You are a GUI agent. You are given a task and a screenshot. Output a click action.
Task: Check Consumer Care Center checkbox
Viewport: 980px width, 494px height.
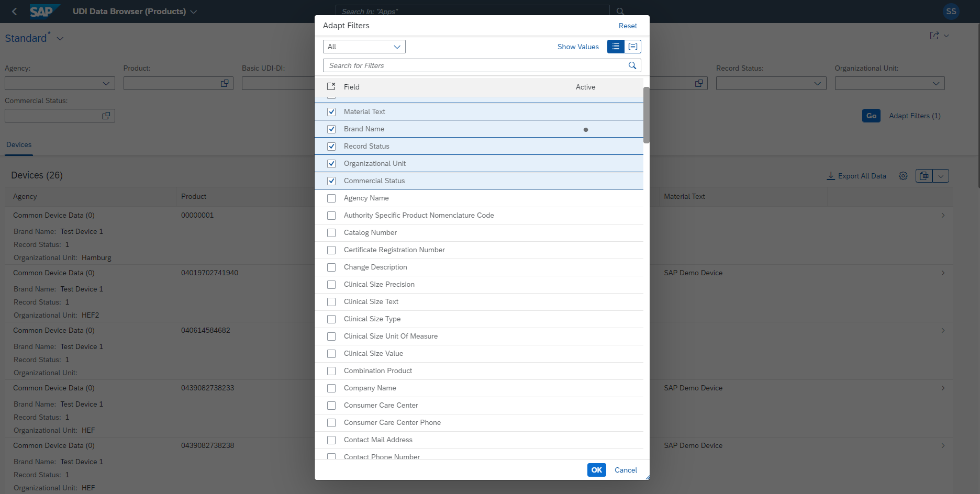(x=331, y=405)
